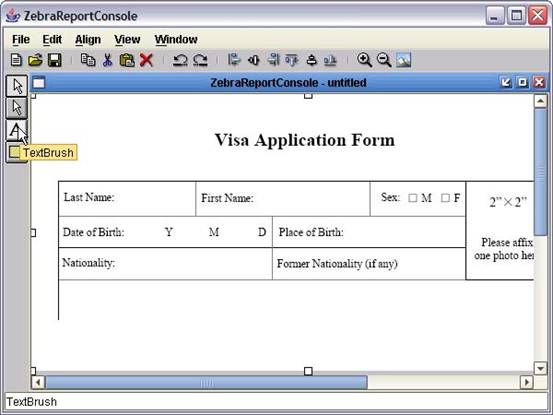This screenshot has width=553, height=415.
Task: Click the Redo arrow icon
Action: click(x=200, y=60)
